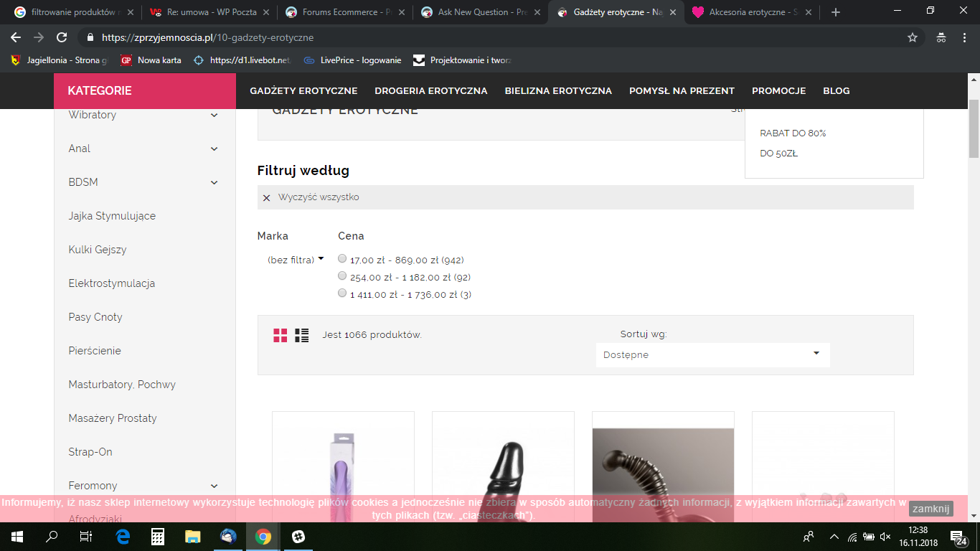Open Task View on the taskbar
The width and height of the screenshot is (980, 551).
pos(86,536)
